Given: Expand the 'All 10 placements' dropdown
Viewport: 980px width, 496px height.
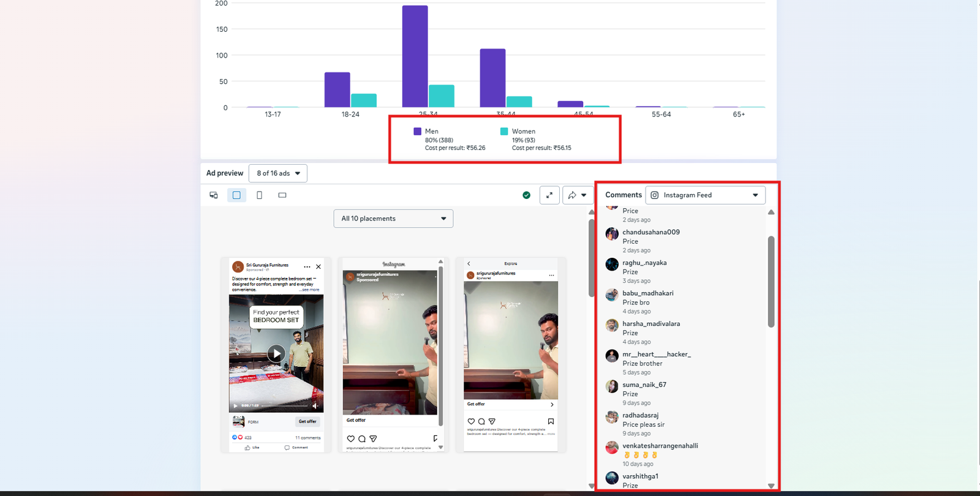Looking at the screenshot, I should [393, 219].
